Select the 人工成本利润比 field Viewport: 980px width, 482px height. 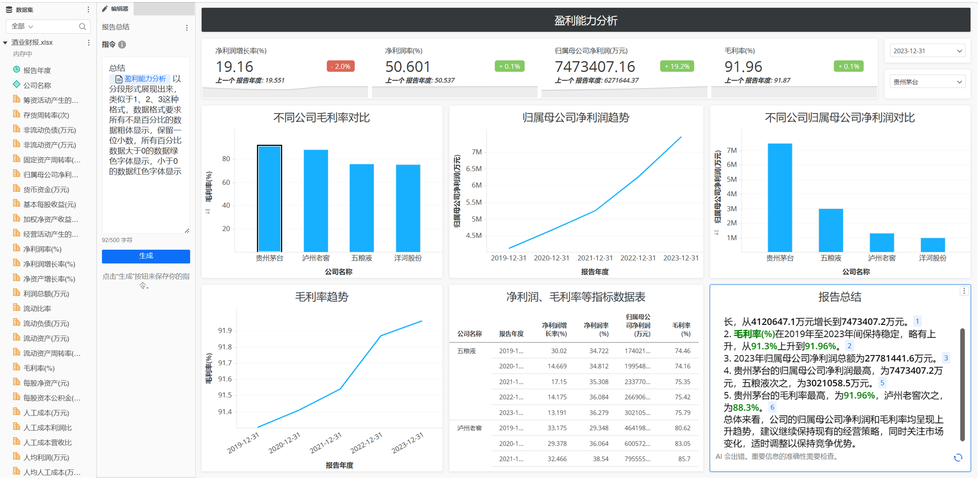(48, 427)
